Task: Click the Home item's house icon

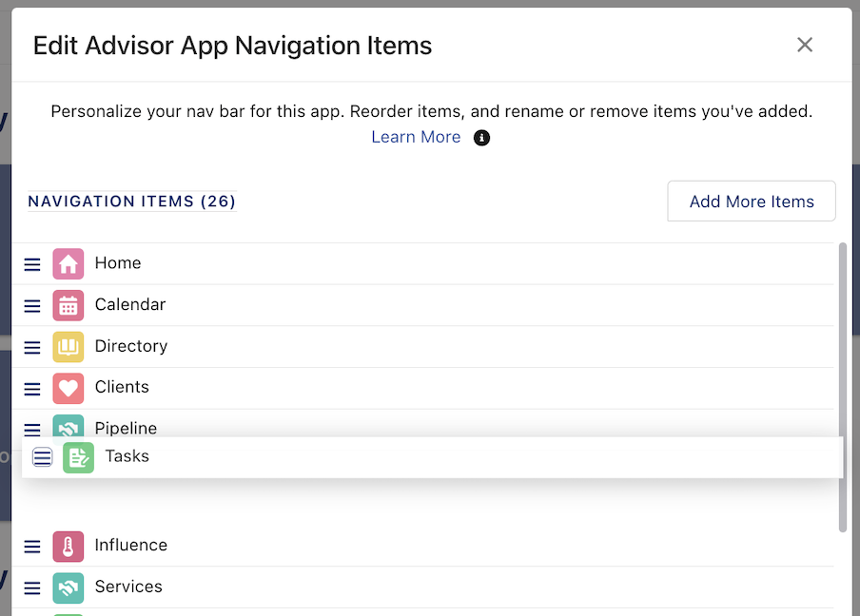Action: (x=68, y=263)
